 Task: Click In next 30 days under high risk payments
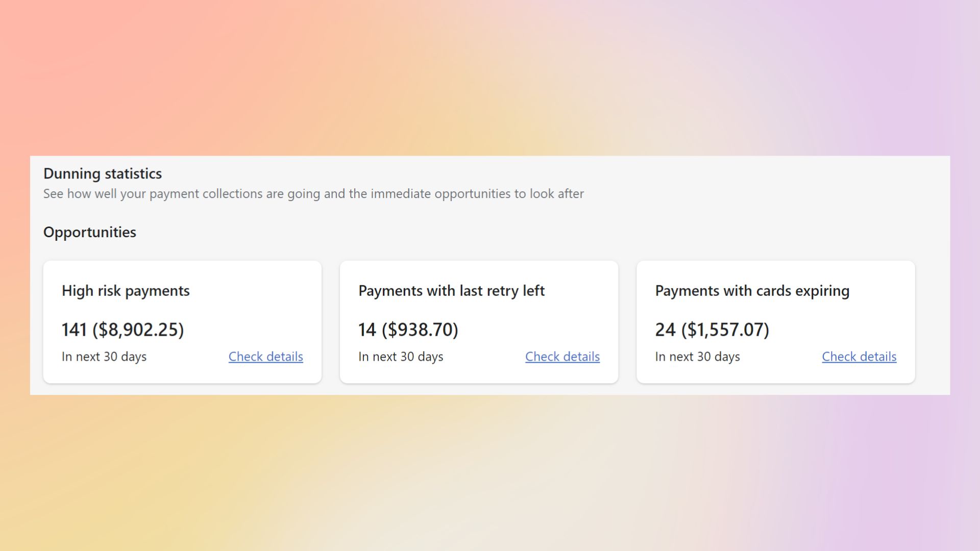point(104,357)
